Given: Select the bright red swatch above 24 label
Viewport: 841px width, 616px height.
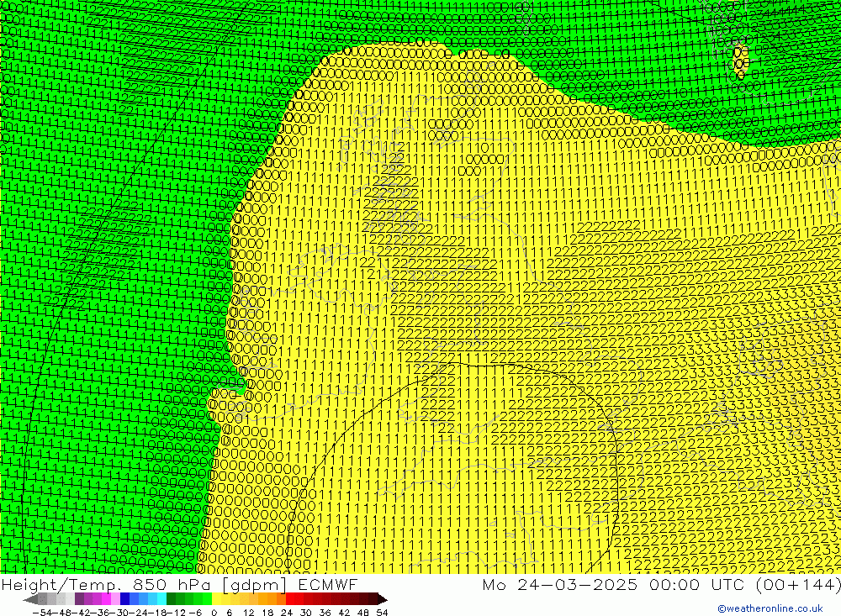Looking at the screenshot, I should (x=290, y=599).
